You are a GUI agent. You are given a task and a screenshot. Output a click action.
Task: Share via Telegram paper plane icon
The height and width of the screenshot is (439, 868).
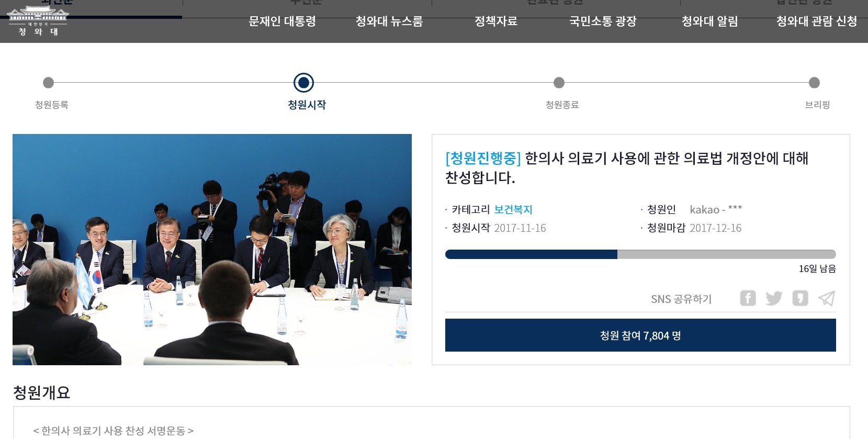pyautogui.click(x=827, y=298)
